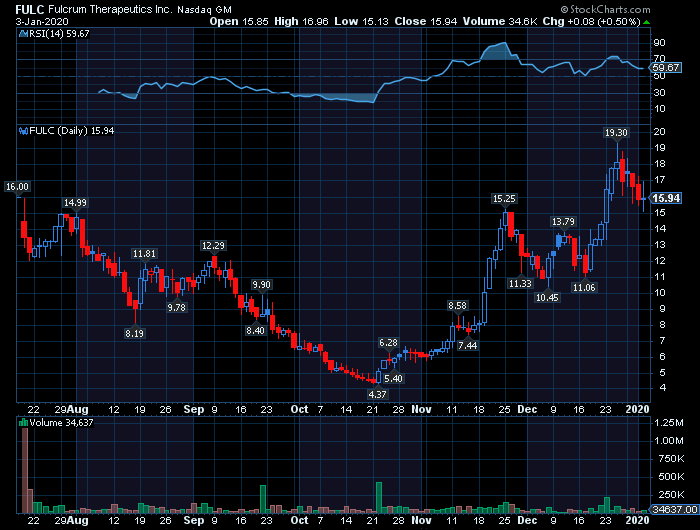Click the 14.99 price annotation

click(75, 203)
